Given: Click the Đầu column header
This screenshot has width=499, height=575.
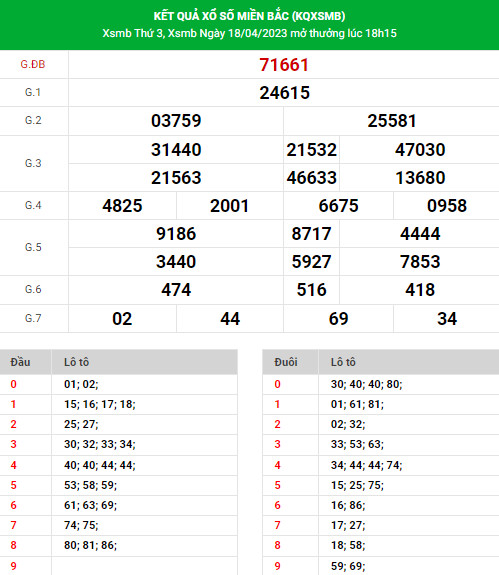Looking at the screenshot, I should pyautogui.click(x=20, y=362).
